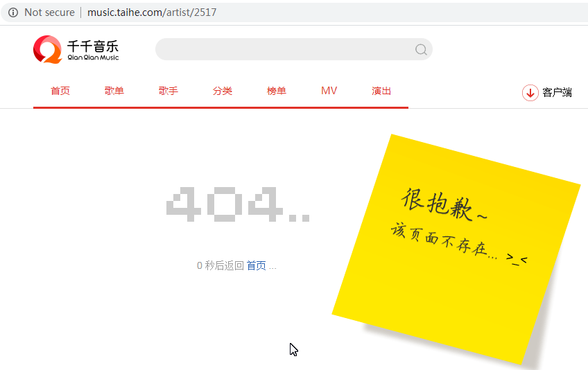The image size is (588, 370).
Task: Click the address bar URL music.taihe.com
Action: [x=151, y=12]
